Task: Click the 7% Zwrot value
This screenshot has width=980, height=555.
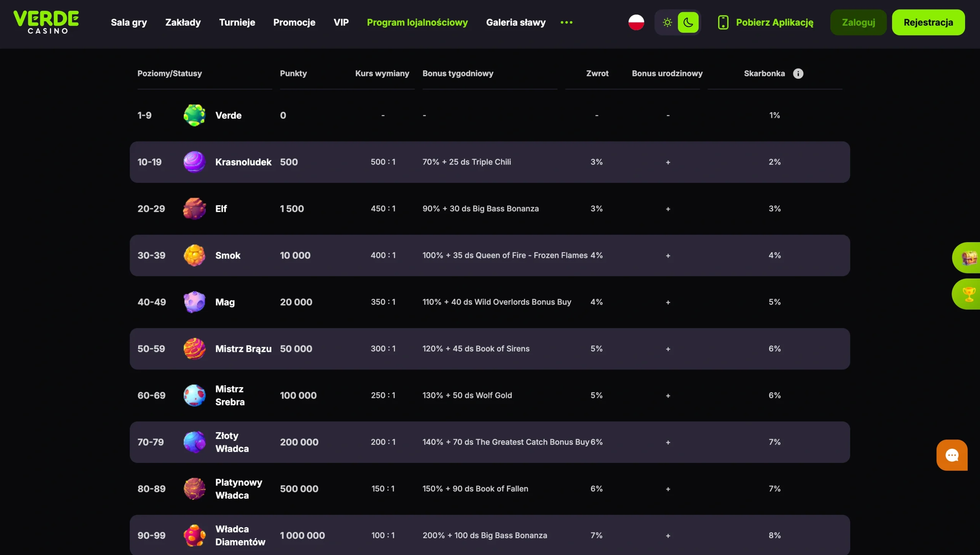Action: (596, 535)
